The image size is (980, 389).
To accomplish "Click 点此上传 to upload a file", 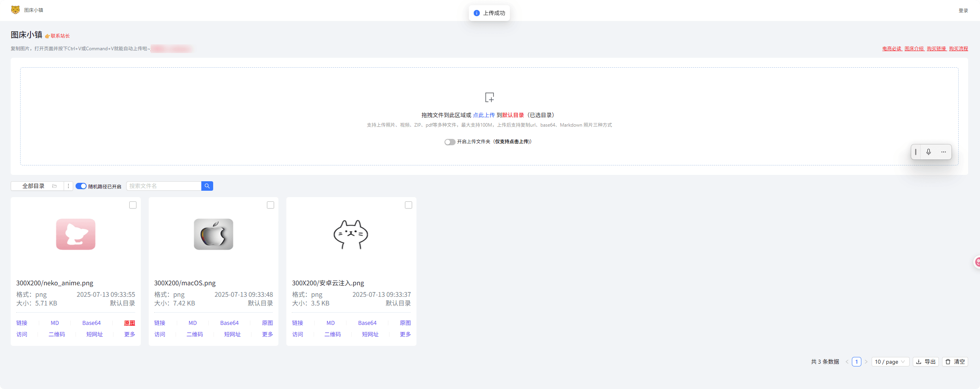I will click(484, 115).
